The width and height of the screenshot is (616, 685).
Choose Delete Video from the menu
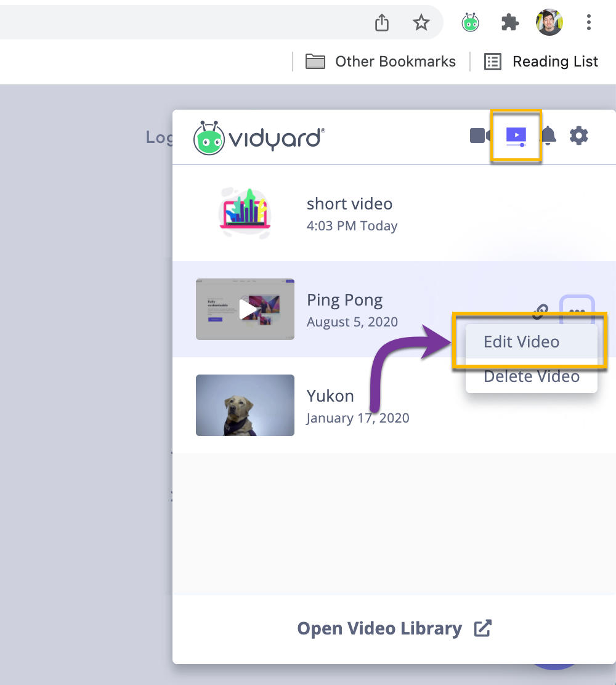(531, 376)
